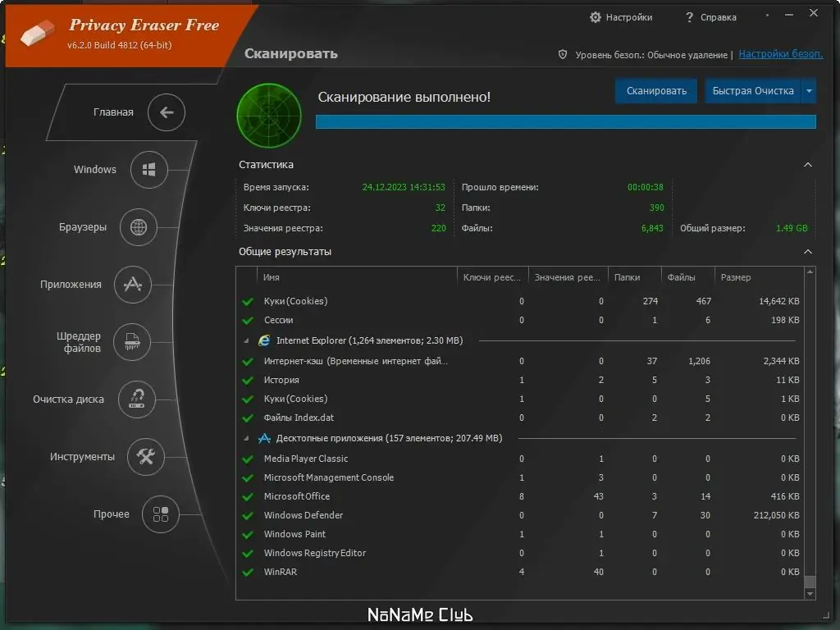Image resolution: width=840 pixels, height=630 pixels.
Task: Click the Privacy Eraser eraser logo
Action: [38, 33]
